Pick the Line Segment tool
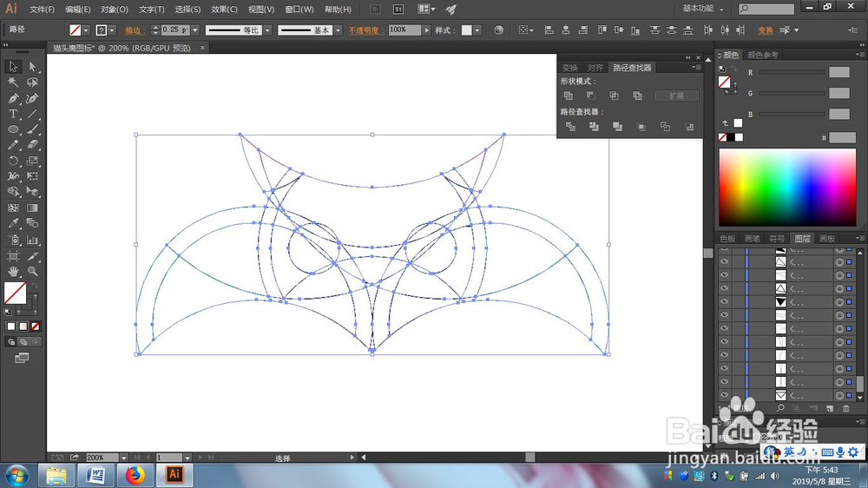 pos(32,114)
